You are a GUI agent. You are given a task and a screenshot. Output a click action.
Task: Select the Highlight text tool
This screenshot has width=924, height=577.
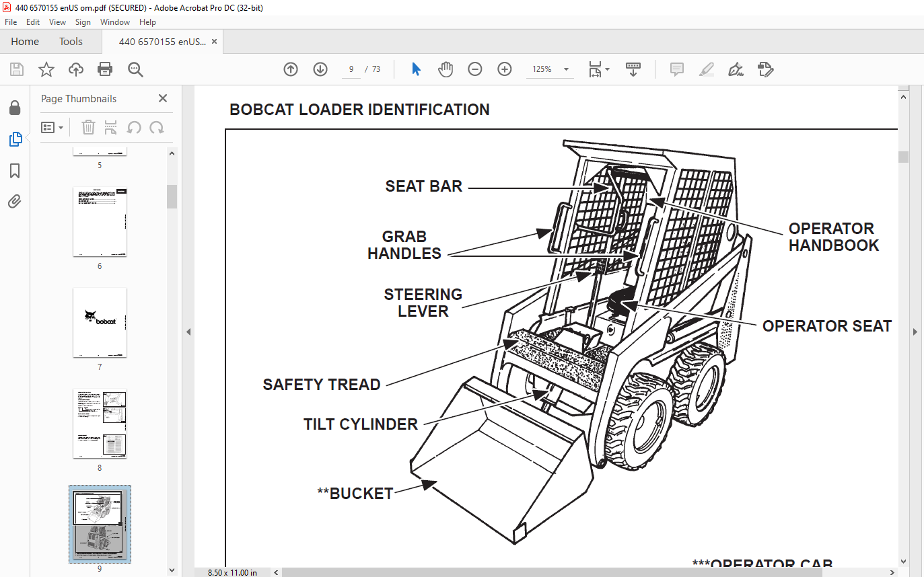tap(707, 69)
